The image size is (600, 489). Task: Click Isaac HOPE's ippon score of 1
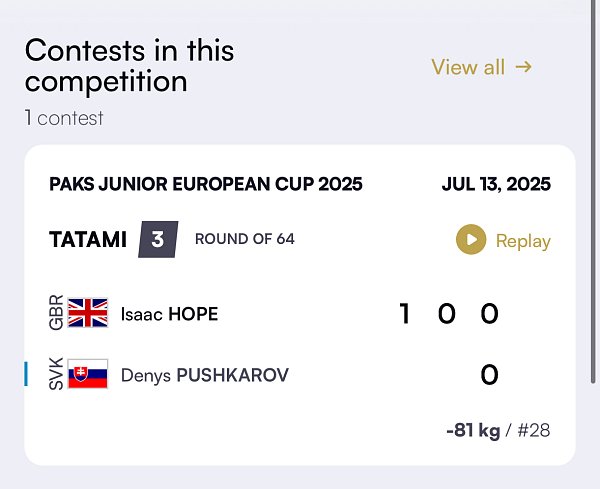click(404, 313)
